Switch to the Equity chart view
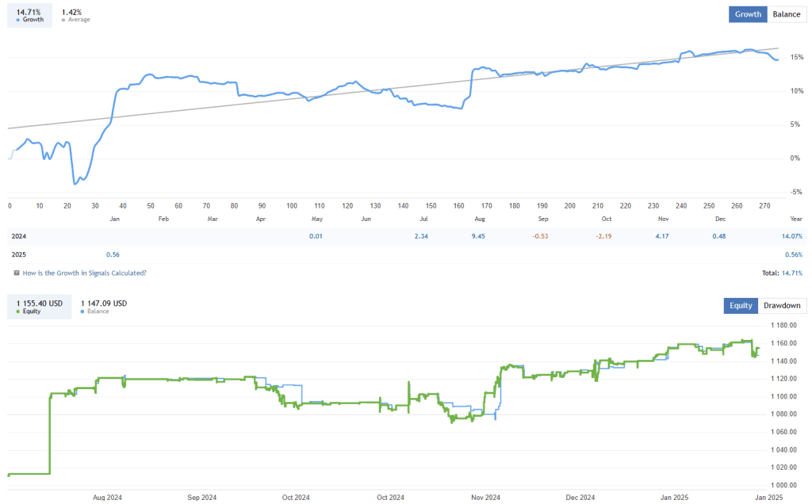812x504 pixels. 740,305
